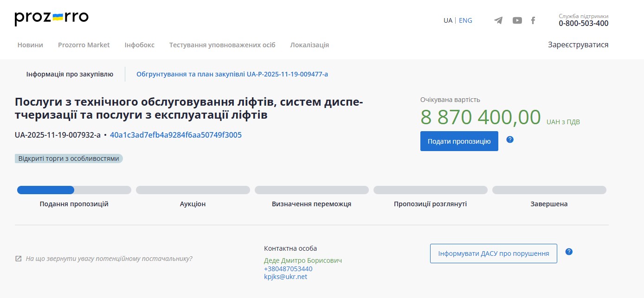This screenshot has width=644, height=298.
Task: Click the Prozorro logo
Action: coord(52,18)
